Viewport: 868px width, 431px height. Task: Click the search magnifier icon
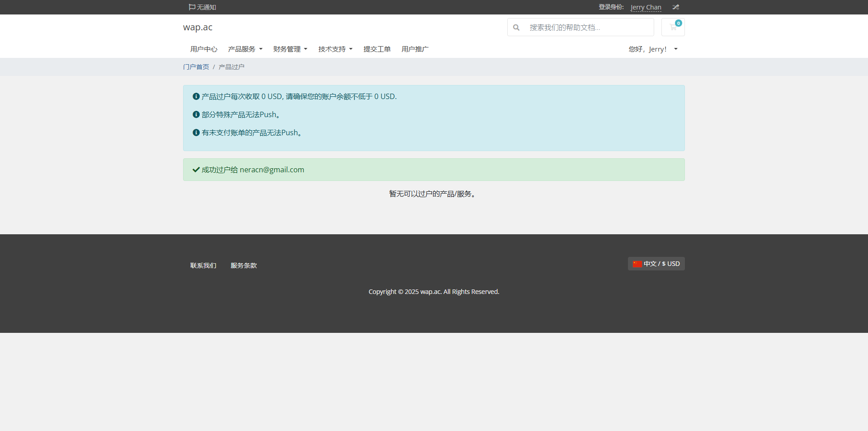pyautogui.click(x=516, y=28)
